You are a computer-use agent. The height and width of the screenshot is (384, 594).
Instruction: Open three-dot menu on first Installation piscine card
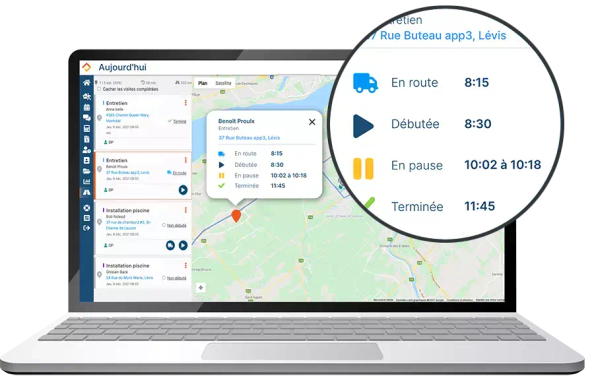pos(186,210)
